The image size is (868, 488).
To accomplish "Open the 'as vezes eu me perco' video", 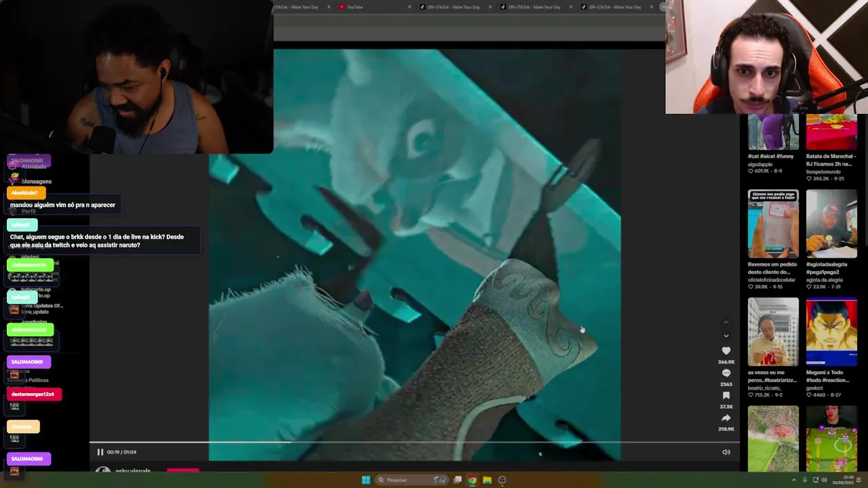I will 773,332.
